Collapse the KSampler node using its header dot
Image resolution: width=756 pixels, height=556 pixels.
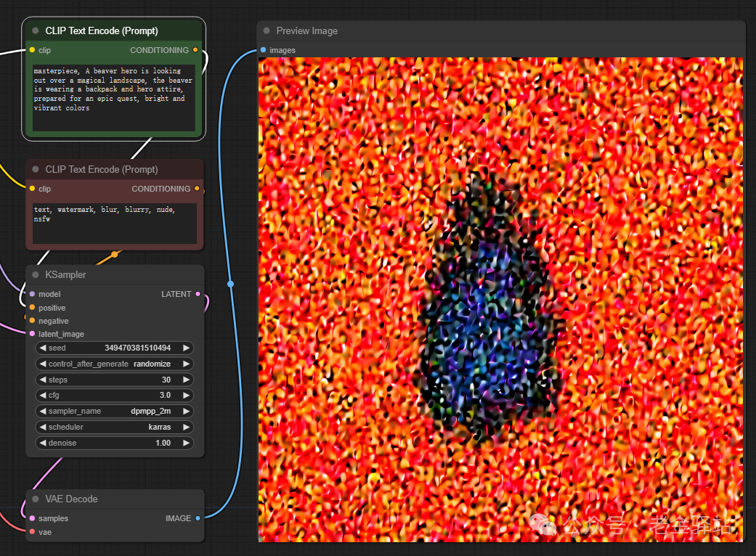(36, 275)
